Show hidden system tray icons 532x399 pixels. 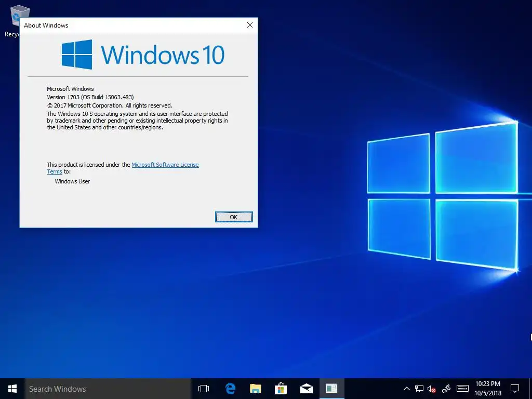(x=406, y=389)
